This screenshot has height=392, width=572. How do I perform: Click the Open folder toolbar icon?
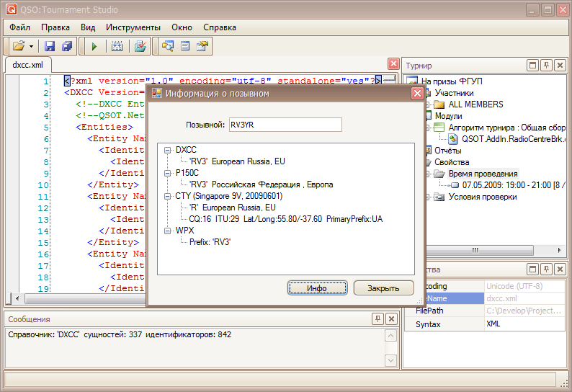pos(18,46)
